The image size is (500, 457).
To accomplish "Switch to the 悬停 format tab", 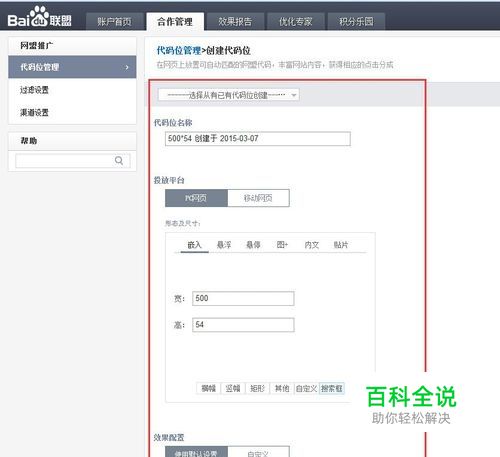I will (253, 245).
